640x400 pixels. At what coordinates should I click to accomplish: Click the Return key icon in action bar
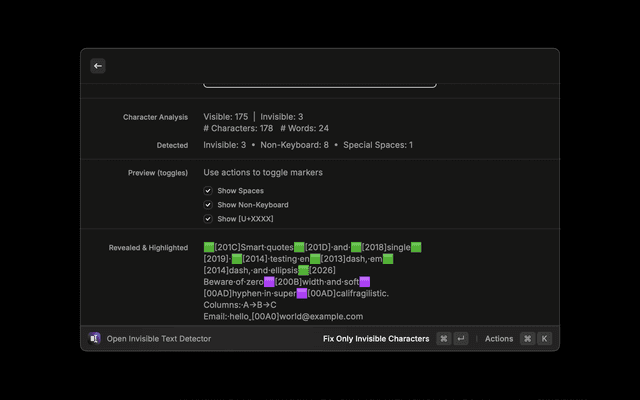click(x=461, y=339)
